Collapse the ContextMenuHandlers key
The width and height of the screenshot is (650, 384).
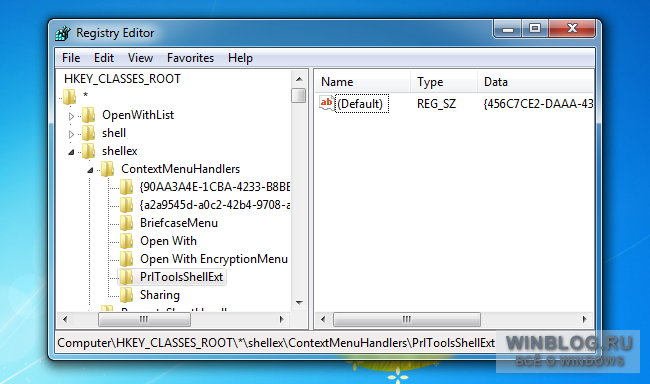[x=90, y=170]
